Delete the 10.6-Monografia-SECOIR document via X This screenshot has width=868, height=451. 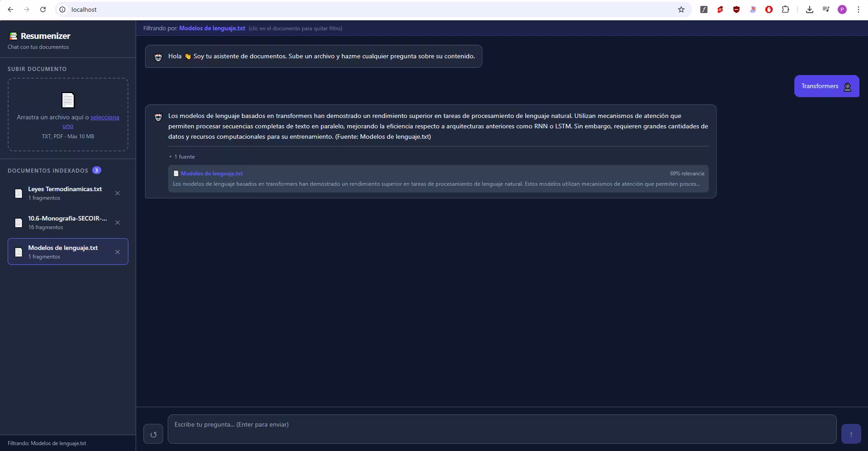pyautogui.click(x=118, y=223)
